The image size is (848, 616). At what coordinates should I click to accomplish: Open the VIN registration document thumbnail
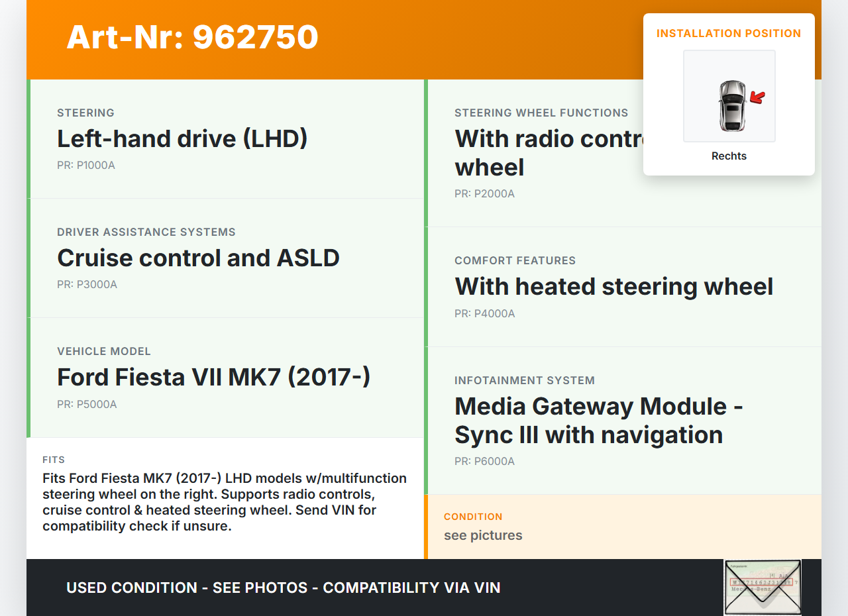[x=763, y=588]
